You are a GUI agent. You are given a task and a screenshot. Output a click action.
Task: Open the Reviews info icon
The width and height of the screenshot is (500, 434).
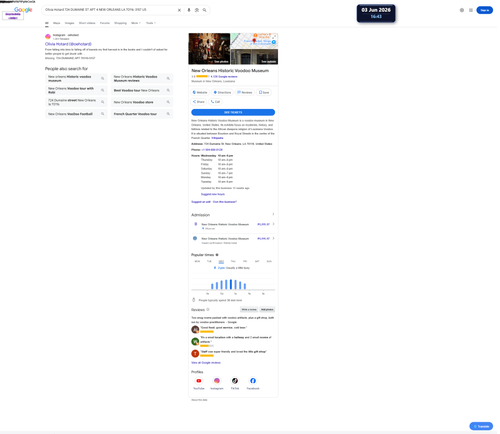pos(208,310)
